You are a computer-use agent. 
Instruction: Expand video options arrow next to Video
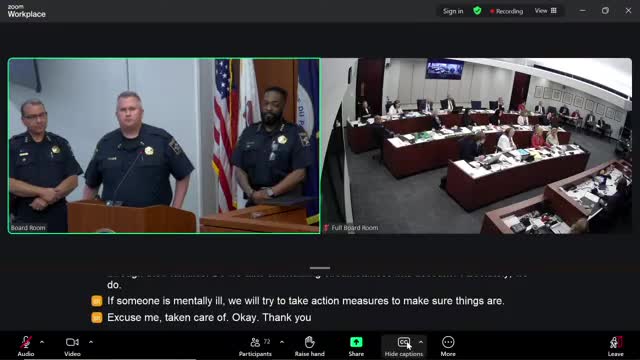[x=91, y=342]
